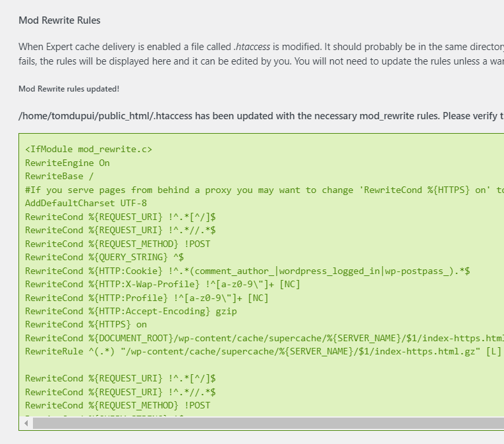Click the /home/tomdupui/public_html/.htaccess path text
Screen dimensions: 504x444
[x=105, y=116]
